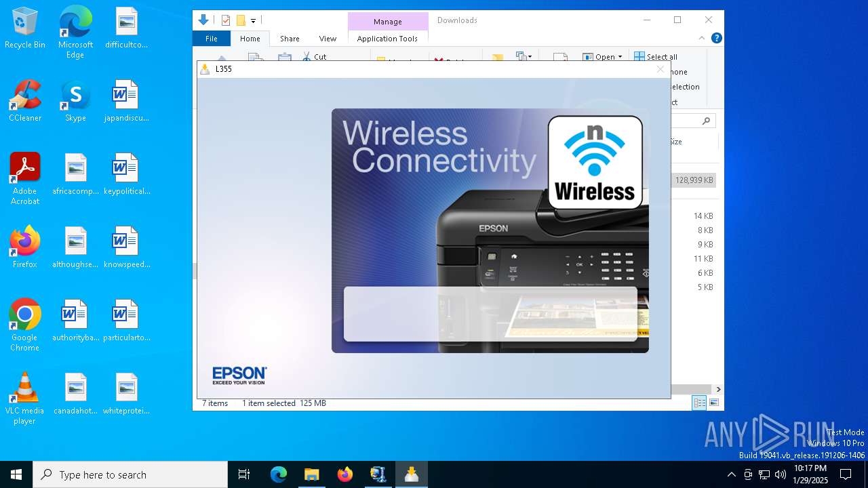Open the Customize Quick Access Toolbar dropdown
Viewport: 868px width, 488px height.
pos(253,21)
